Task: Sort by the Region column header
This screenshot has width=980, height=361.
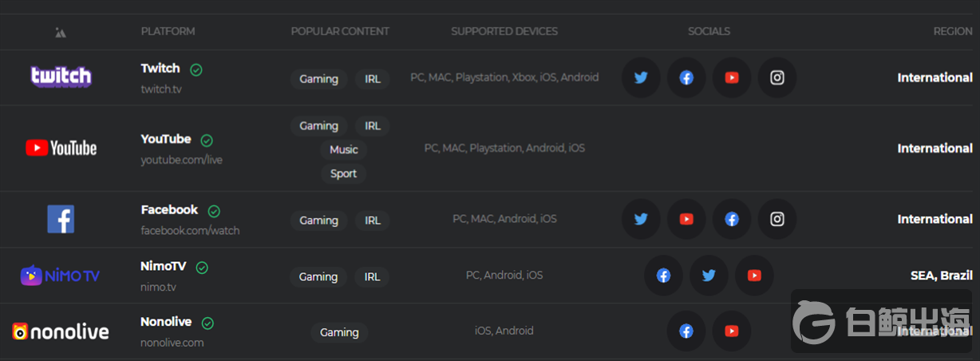Action: [x=953, y=31]
